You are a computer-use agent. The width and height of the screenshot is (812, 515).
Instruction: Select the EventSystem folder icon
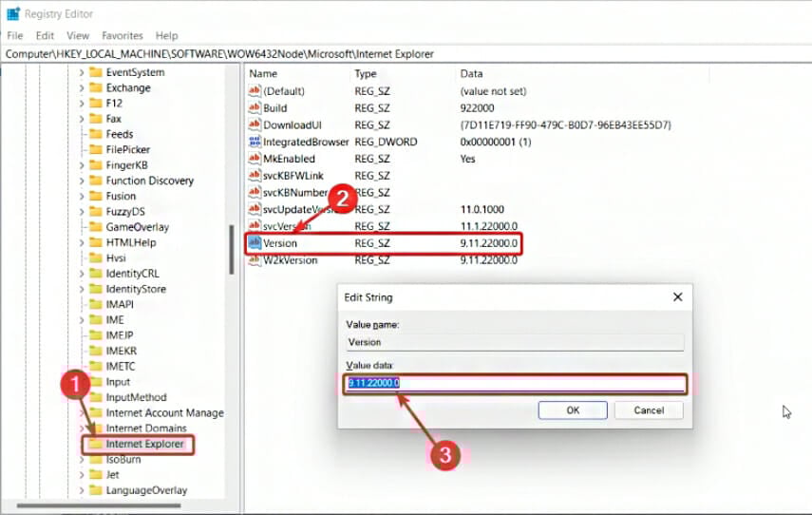click(96, 72)
